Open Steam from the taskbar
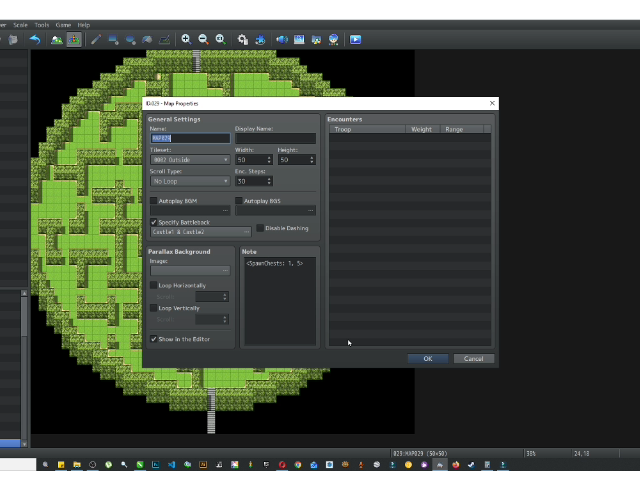 [471, 464]
